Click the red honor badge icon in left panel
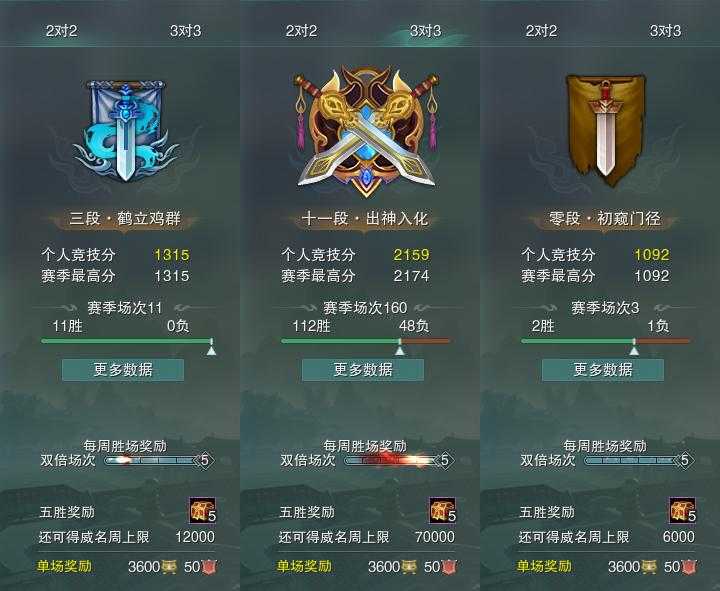The image size is (720, 591). [x=209, y=567]
